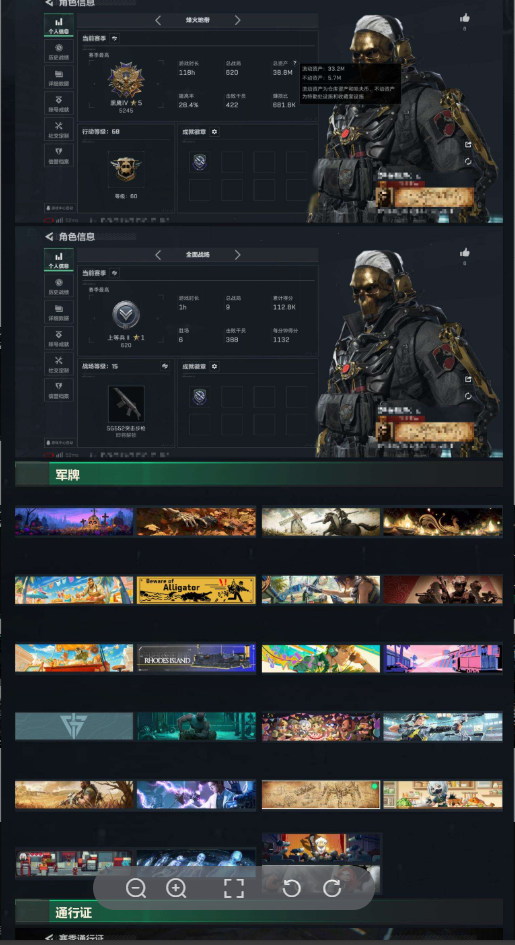Toggle the switch icon next to 当前赛季 under 烽火地带
The width and height of the screenshot is (515, 945).
click(x=115, y=38)
